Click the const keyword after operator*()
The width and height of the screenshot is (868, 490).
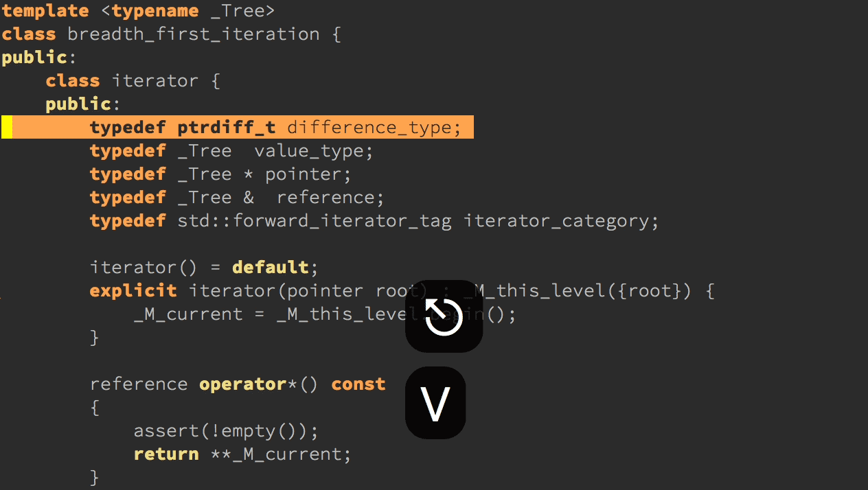coord(358,384)
